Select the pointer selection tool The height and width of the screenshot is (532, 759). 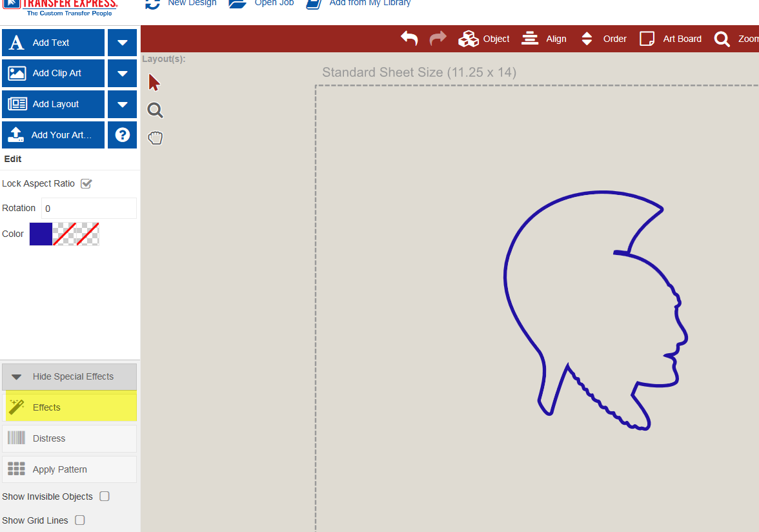(x=154, y=83)
